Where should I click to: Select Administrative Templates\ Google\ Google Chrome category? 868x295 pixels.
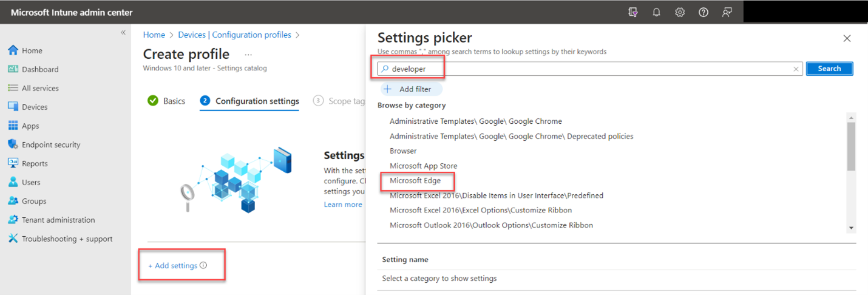(476, 121)
